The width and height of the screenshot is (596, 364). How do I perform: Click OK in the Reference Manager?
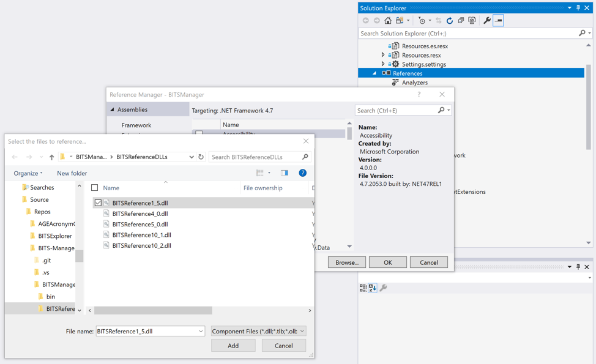388,262
